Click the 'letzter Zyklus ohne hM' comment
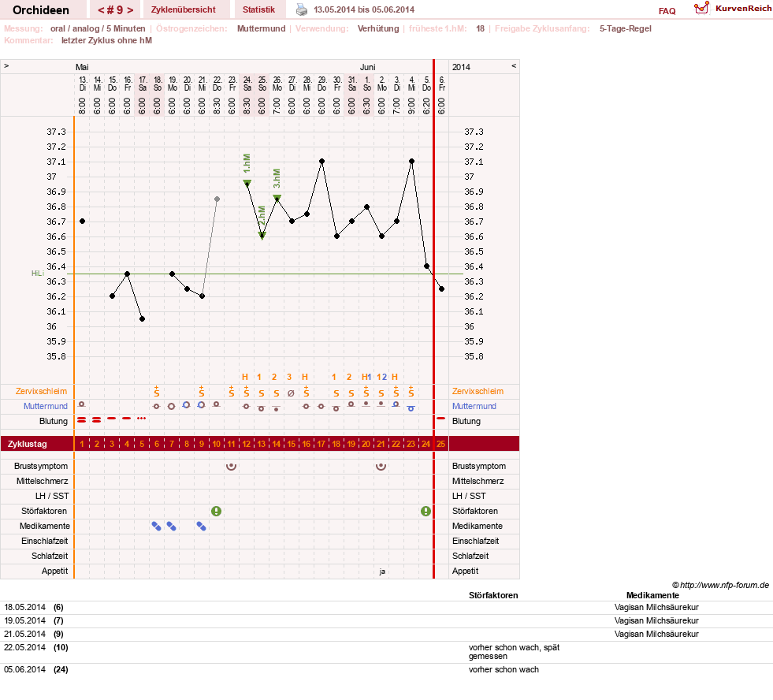Screen dimensions: 773x700 [106, 40]
